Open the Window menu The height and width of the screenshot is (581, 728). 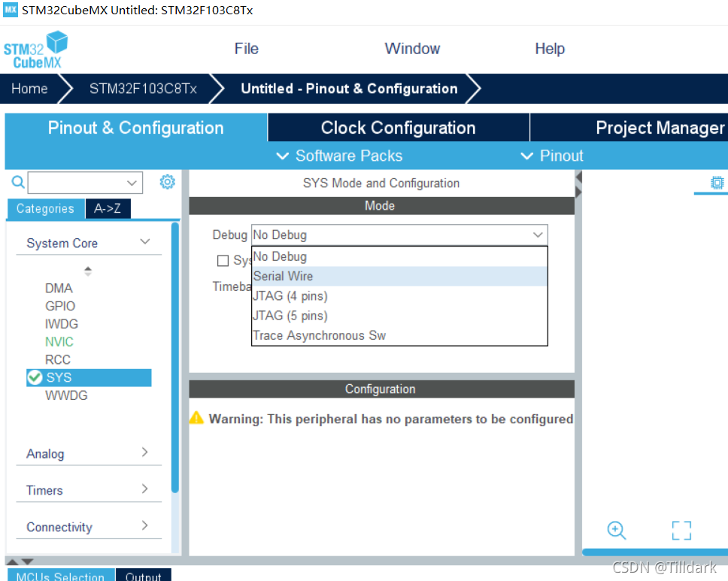[x=412, y=49]
